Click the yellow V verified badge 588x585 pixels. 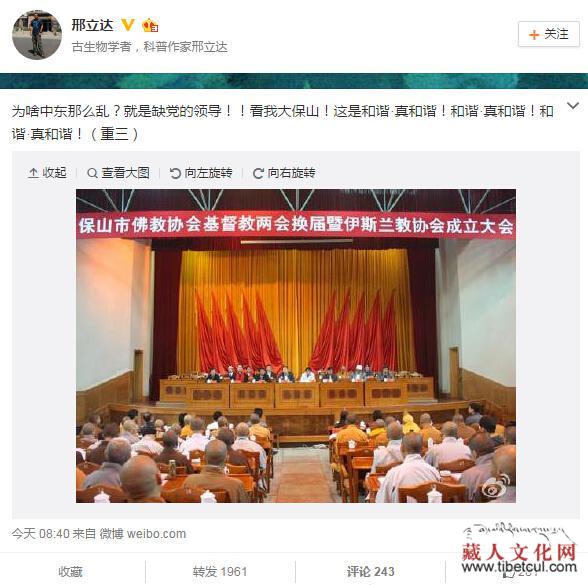(x=128, y=25)
